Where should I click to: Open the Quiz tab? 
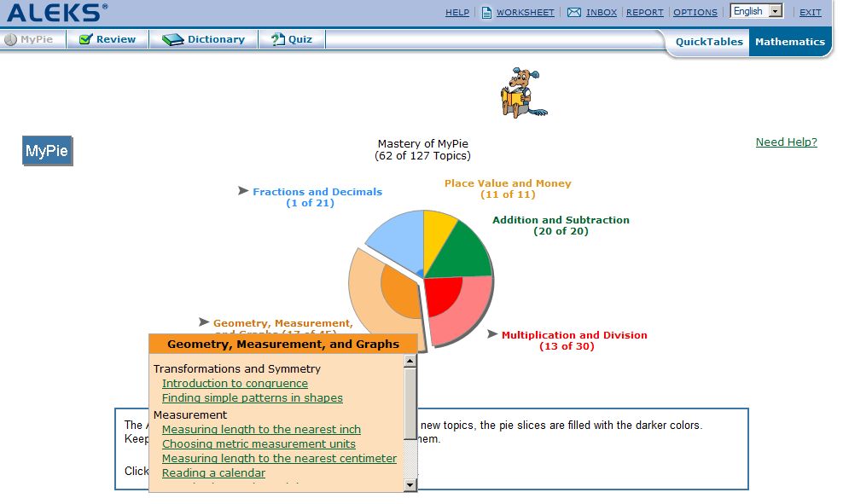click(x=292, y=39)
